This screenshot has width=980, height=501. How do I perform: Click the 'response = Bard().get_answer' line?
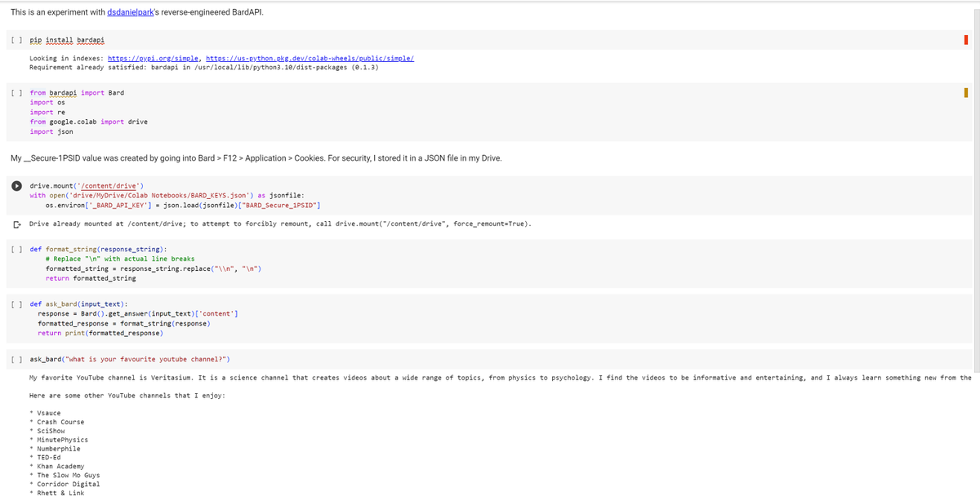pyautogui.click(x=138, y=313)
